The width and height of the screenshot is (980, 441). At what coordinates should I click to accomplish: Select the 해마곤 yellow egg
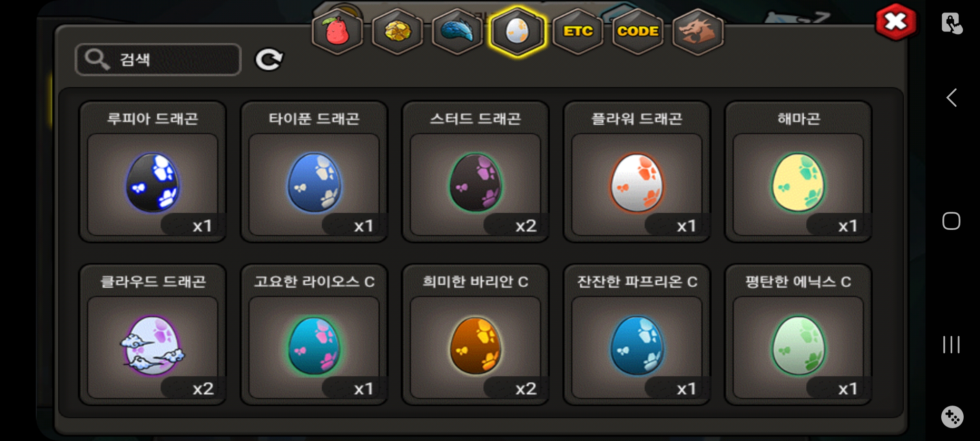pos(798,171)
